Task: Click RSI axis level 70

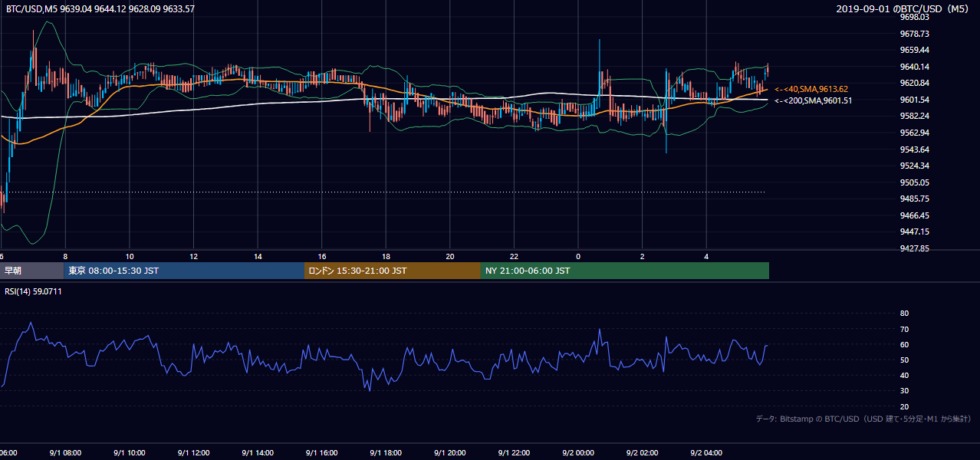Action: pyautogui.click(x=904, y=330)
